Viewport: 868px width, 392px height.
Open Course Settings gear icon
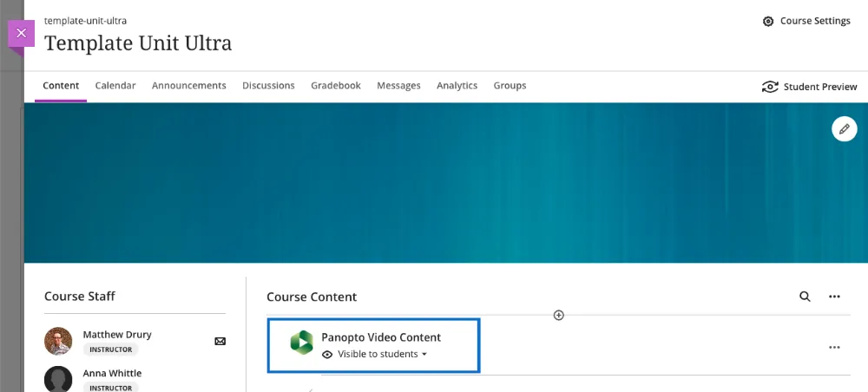(x=768, y=21)
